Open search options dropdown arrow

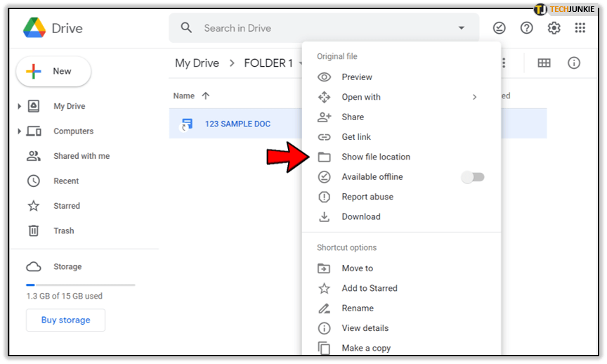coord(462,28)
